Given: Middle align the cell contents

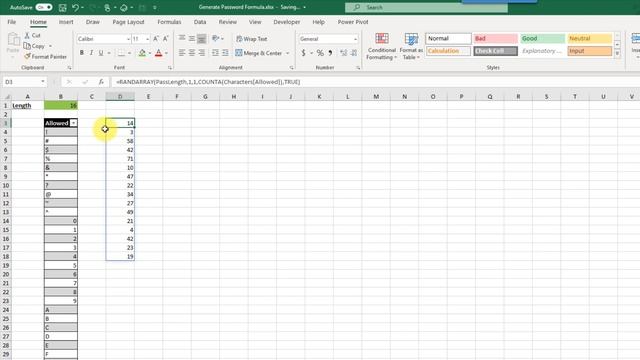Looking at the screenshot, I should pyautogui.click(x=192, y=38).
